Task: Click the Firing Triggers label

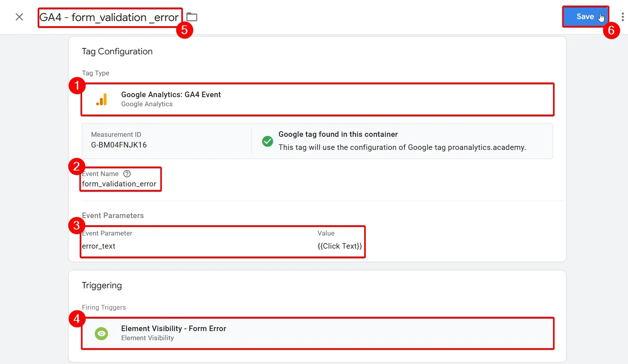Action: 104,307
